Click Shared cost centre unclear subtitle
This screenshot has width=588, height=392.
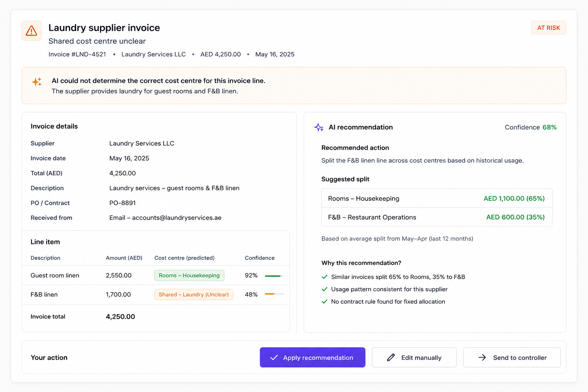pos(97,41)
